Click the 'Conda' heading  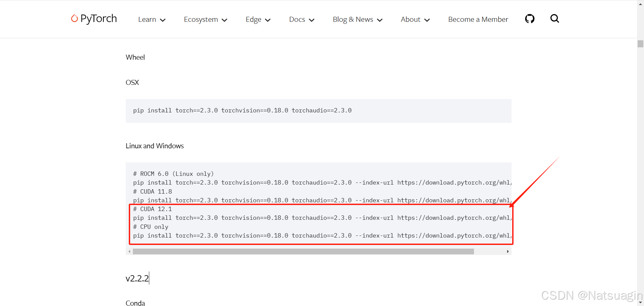point(135,303)
